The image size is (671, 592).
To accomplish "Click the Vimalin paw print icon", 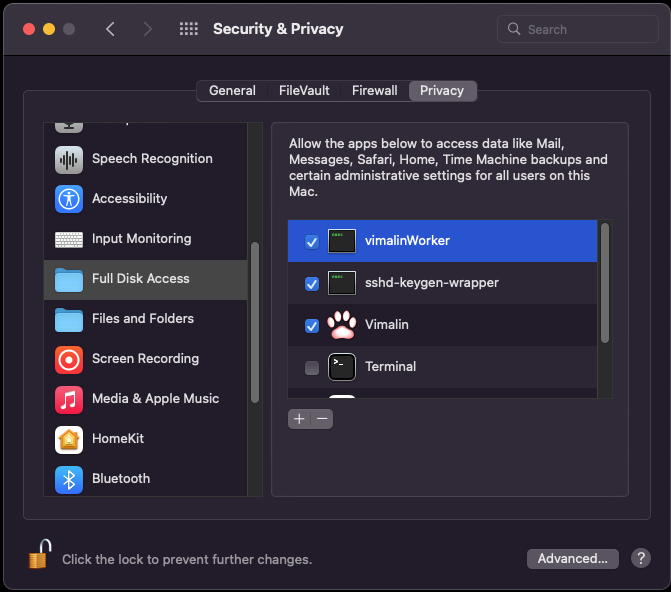I will (342, 325).
